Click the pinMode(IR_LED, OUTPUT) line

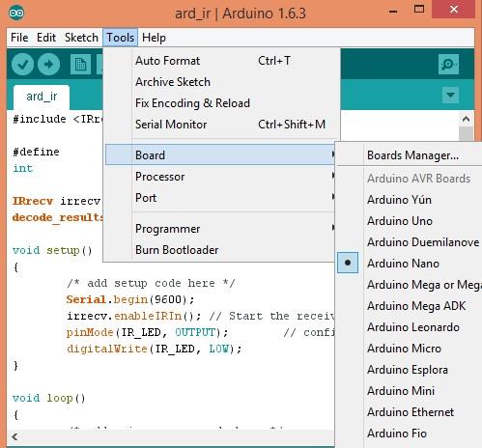point(147,332)
